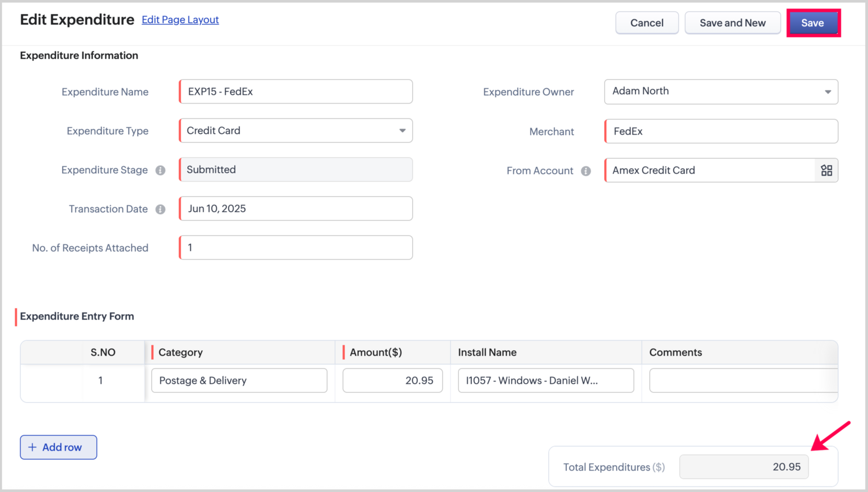Image resolution: width=868 pixels, height=492 pixels.
Task: Click the Transaction Date info icon
Action: point(160,209)
